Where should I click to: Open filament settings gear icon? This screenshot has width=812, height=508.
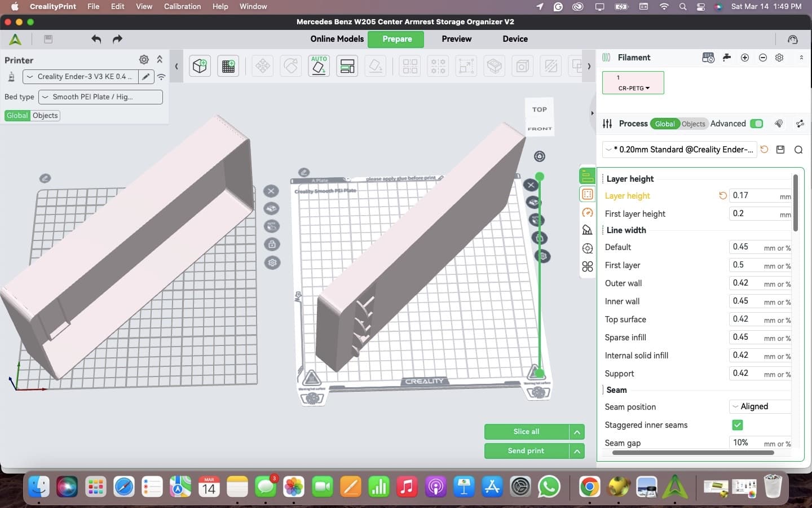779,58
